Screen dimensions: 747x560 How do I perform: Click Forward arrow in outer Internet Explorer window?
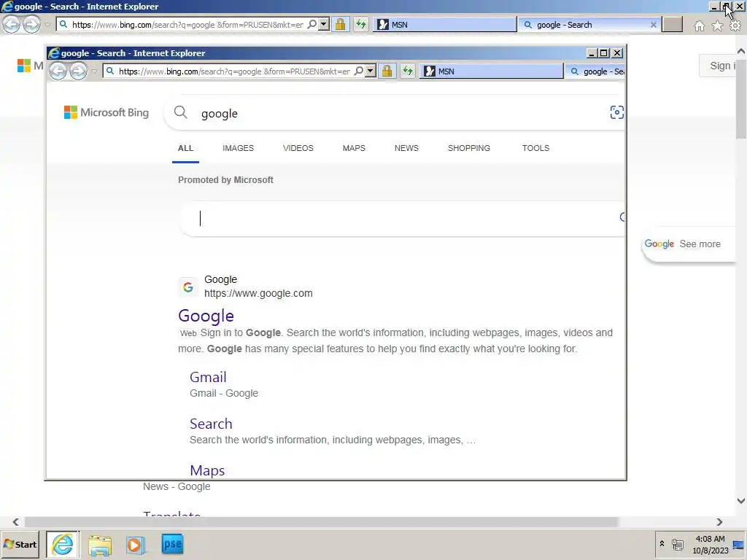(31, 24)
